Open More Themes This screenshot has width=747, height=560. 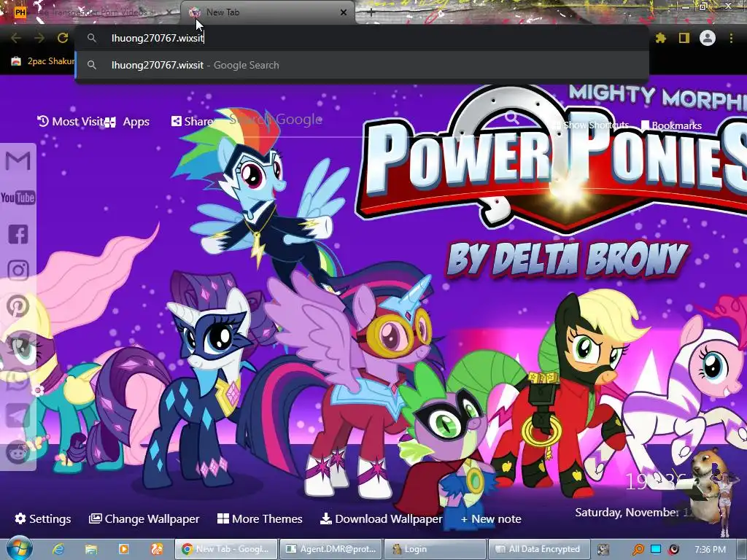[260, 518]
